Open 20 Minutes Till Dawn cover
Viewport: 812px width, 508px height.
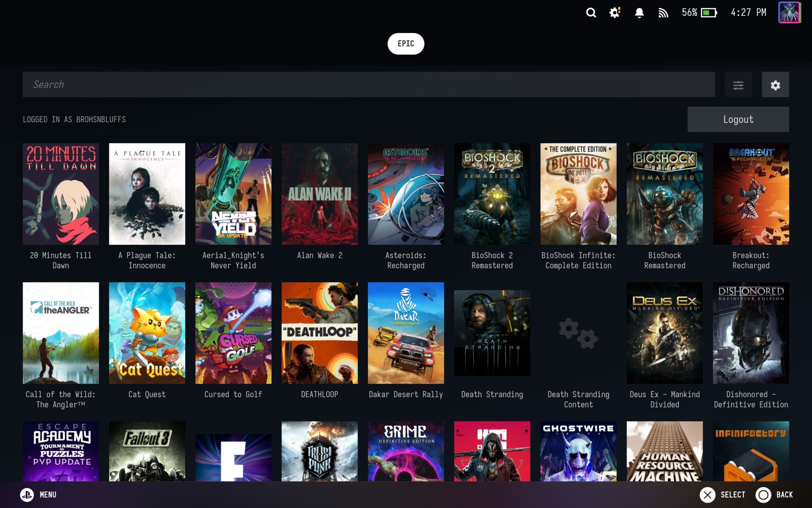(61, 194)
